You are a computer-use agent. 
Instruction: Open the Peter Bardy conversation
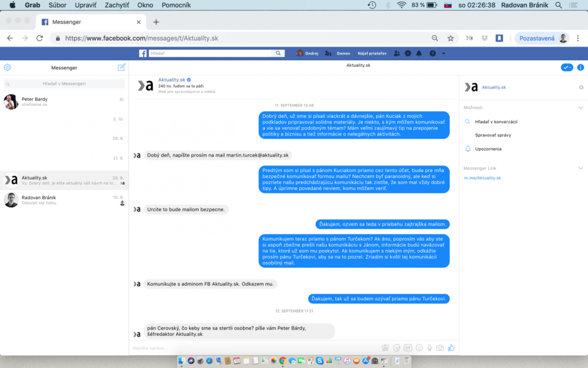pyautogui.click(x=64, y=101)
